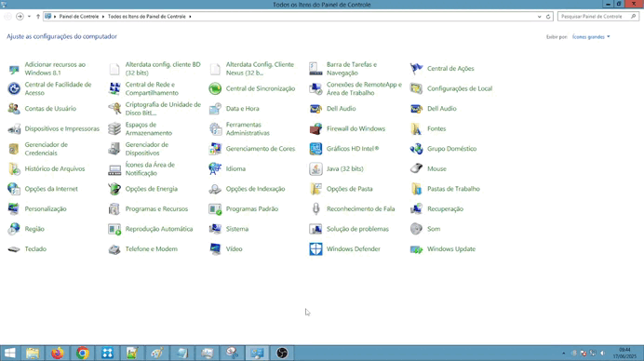The height and width of the screenshot is (361, 644).
Task: Open the Personalização link
Action: (x=46, y=209)
